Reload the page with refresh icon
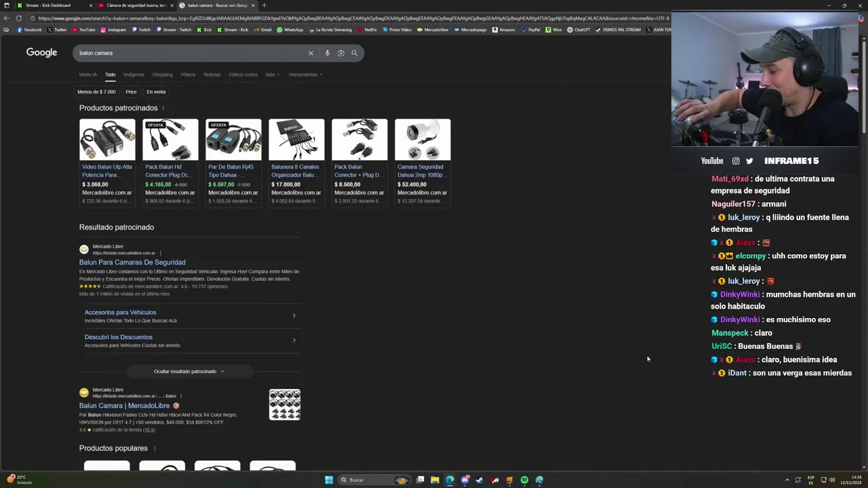 18,18
